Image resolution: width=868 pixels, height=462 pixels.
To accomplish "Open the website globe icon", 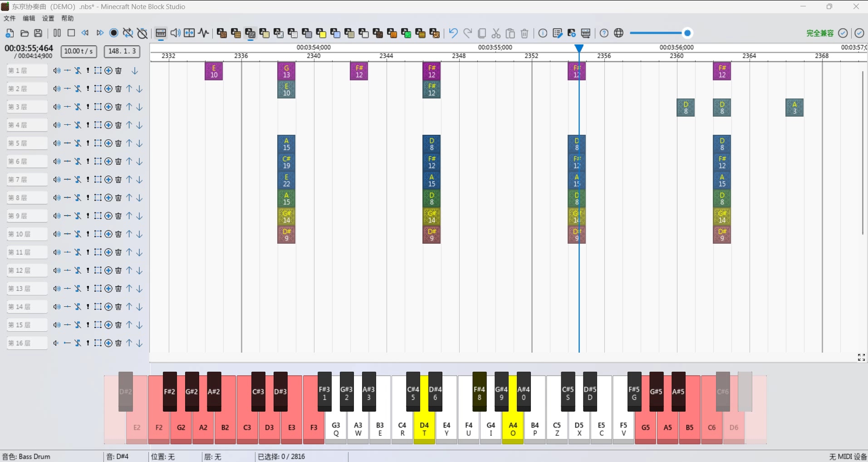I will click(618, 33).
